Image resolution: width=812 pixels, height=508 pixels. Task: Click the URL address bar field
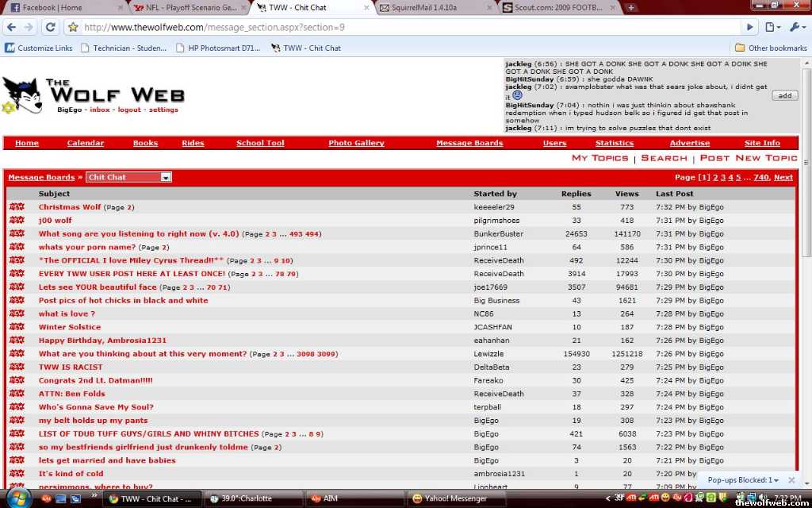396,27
